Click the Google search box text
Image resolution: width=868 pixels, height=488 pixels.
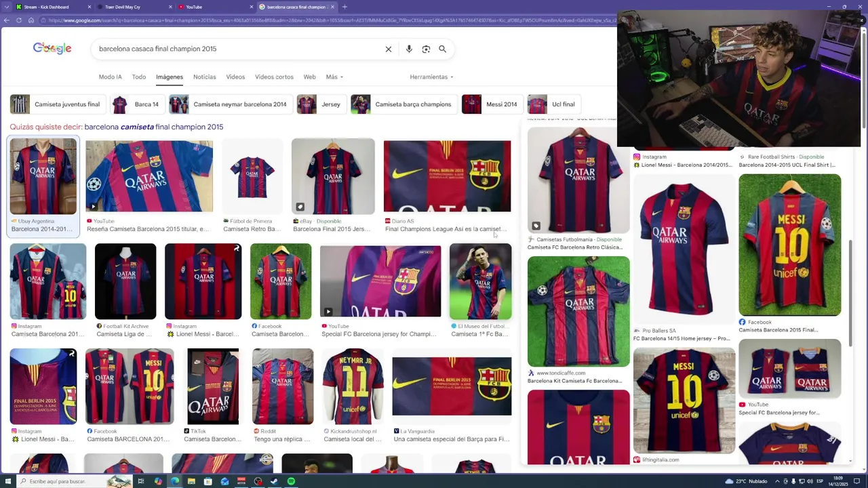pyautogui.click(x=157, y=49)
